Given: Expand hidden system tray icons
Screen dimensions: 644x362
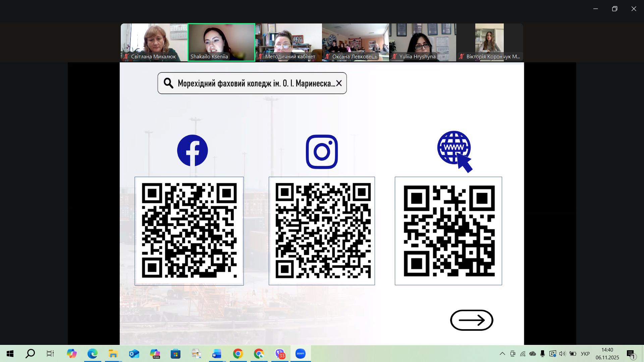Looking at the screenshot, I should point(502,354).
